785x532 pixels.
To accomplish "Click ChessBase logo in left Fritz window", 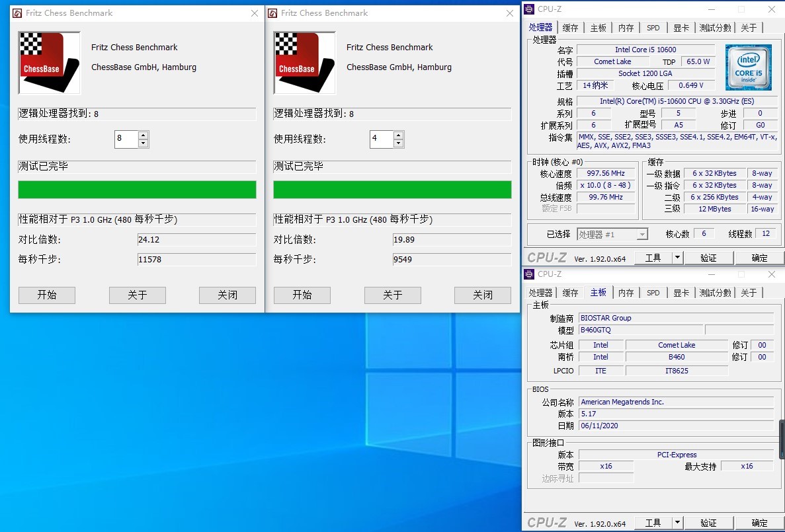I will (x=49, y=63).
